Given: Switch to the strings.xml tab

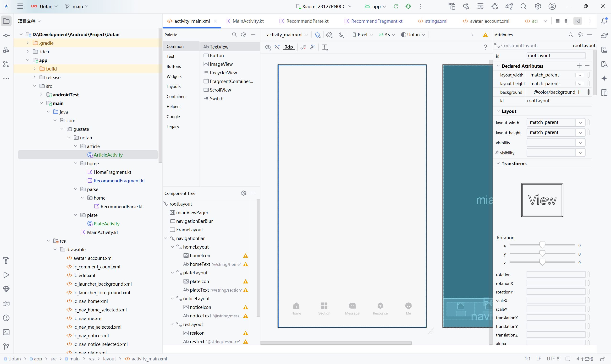Looking at the screenshot, I should (x=433, y=21).
